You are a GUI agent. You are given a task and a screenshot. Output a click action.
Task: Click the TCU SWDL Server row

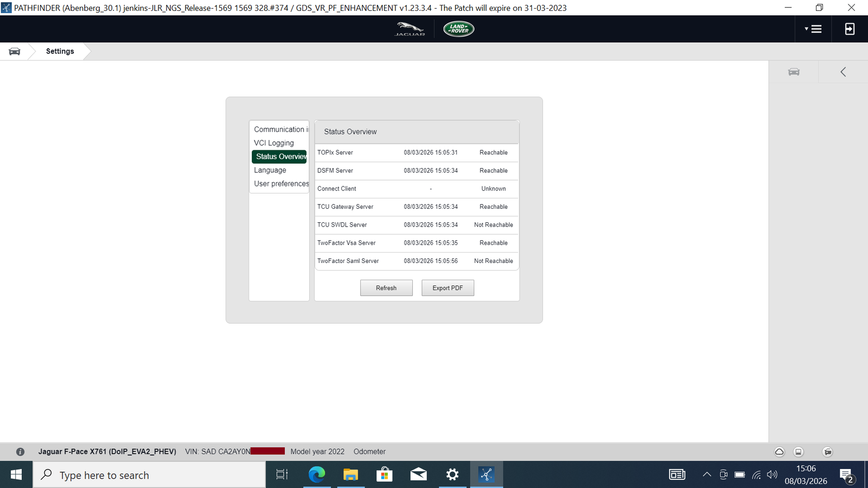(416, 225)
